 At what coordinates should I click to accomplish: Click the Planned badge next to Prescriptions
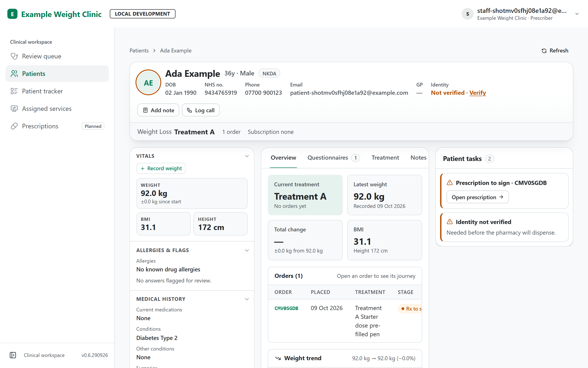pyautogui.click(x=93, y=126)
